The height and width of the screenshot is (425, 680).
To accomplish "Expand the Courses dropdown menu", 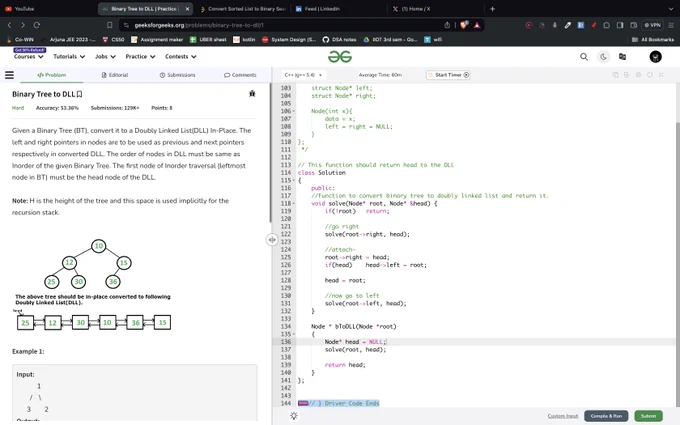I will point(29,57).
